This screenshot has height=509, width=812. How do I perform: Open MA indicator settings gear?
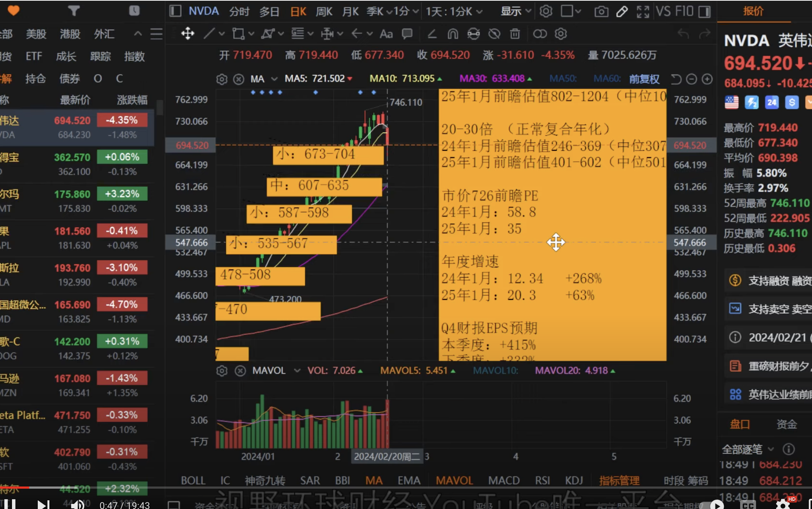222,79
